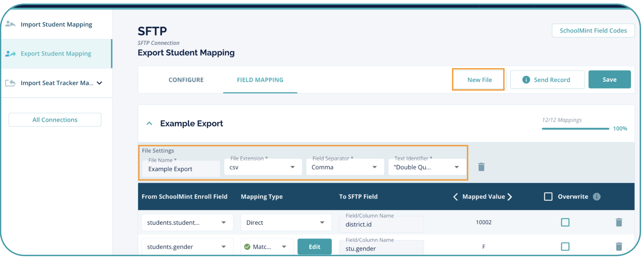This screenshot has width=644, height=259.
Task: Delete the Example Export file settings
Action: coord(481,167)
